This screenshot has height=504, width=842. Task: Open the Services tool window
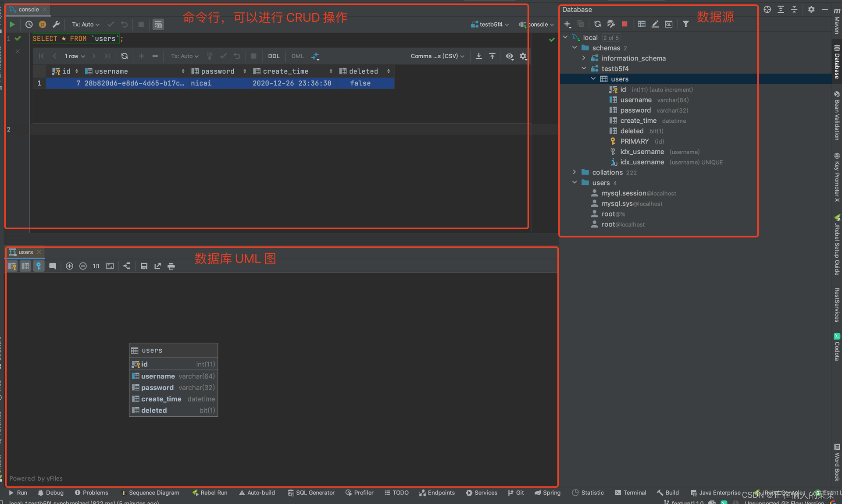click(x=482, y=493)
